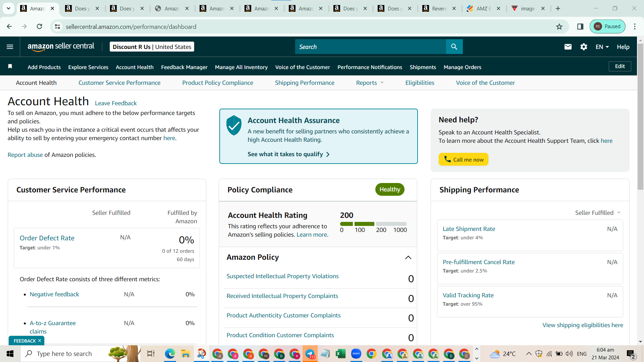Click the Paused profile button in Chrome
644x362 pixels.
click(x=607, y=26)
